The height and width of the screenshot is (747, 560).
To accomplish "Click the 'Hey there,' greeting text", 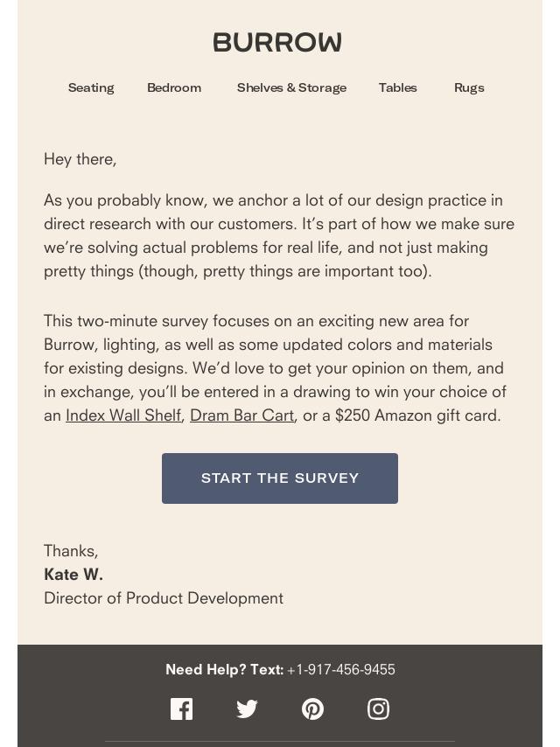I will tap(80, 159).
